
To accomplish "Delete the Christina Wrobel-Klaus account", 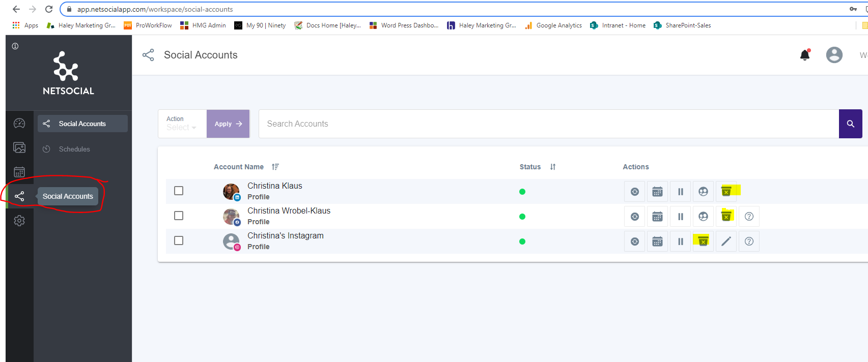I will tap(726, 217).
